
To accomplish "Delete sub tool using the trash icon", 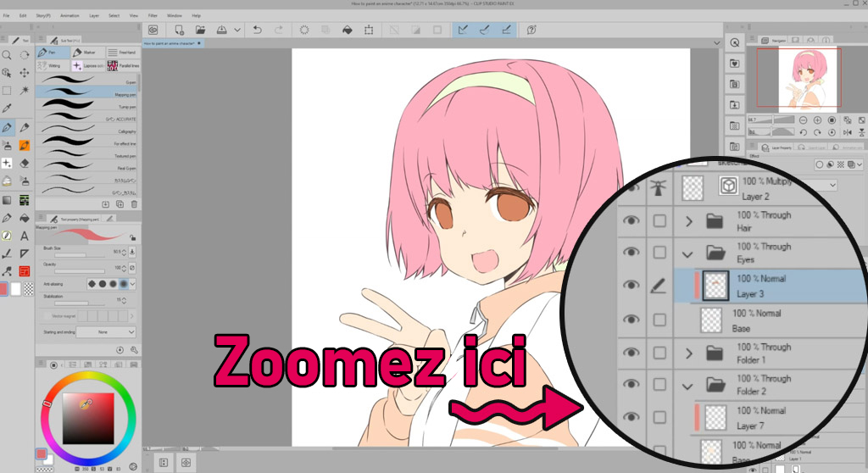I will click(134, 204).
